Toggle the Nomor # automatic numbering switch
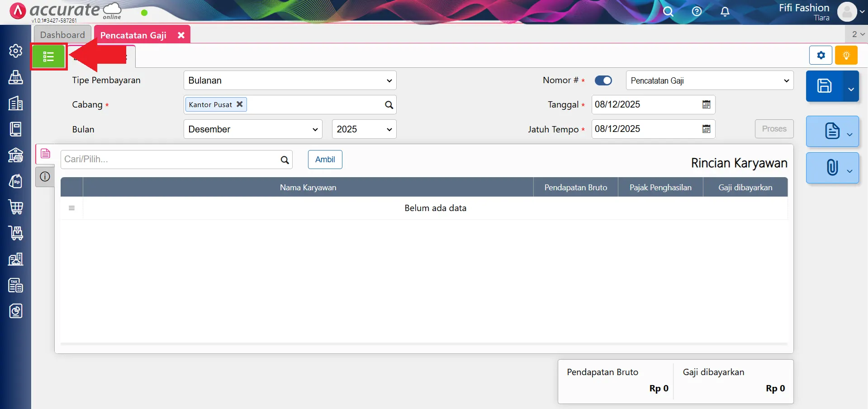This screenshot has height=409, width=868. coord(603,80)
